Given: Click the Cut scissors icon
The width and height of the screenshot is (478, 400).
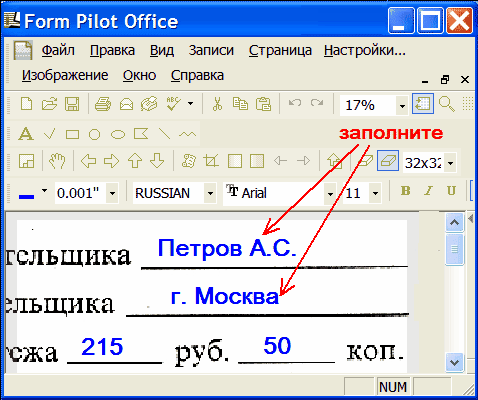Looking at the screenshot, I should pyautogui.click(x=217, y=104).
